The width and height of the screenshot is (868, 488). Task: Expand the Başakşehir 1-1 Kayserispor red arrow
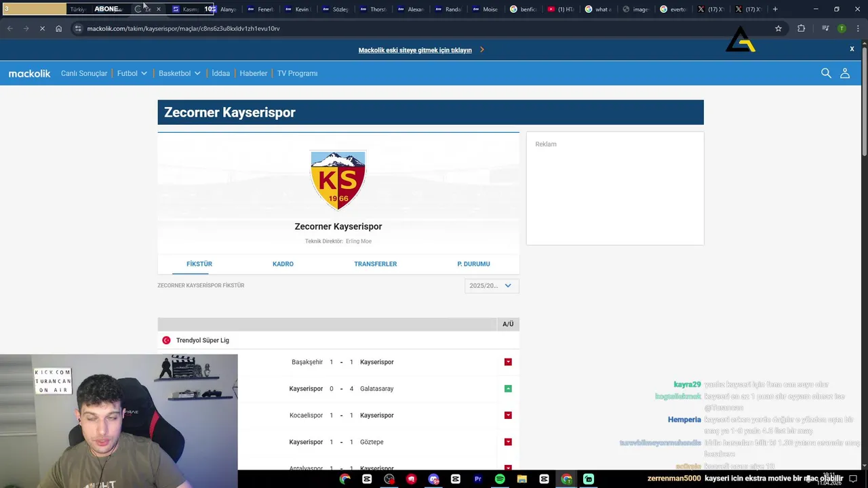pyautogui.click(x=508, y=362)
